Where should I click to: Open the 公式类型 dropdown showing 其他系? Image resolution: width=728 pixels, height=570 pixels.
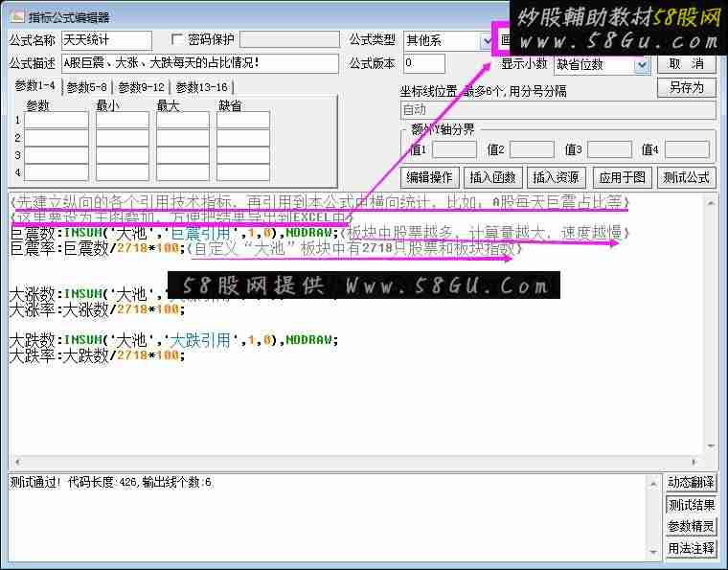coord(486,41)
